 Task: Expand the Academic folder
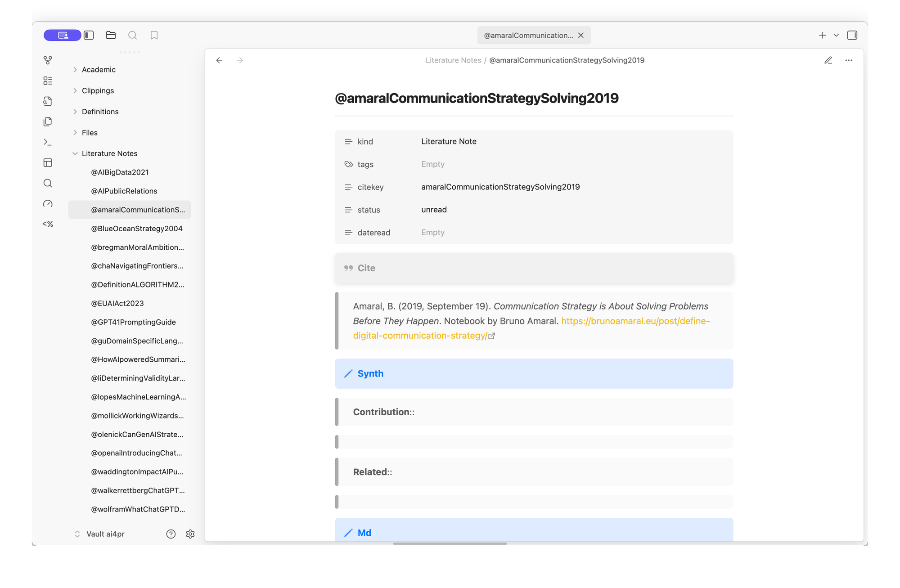pyautogui.click(x=99, y=70)
